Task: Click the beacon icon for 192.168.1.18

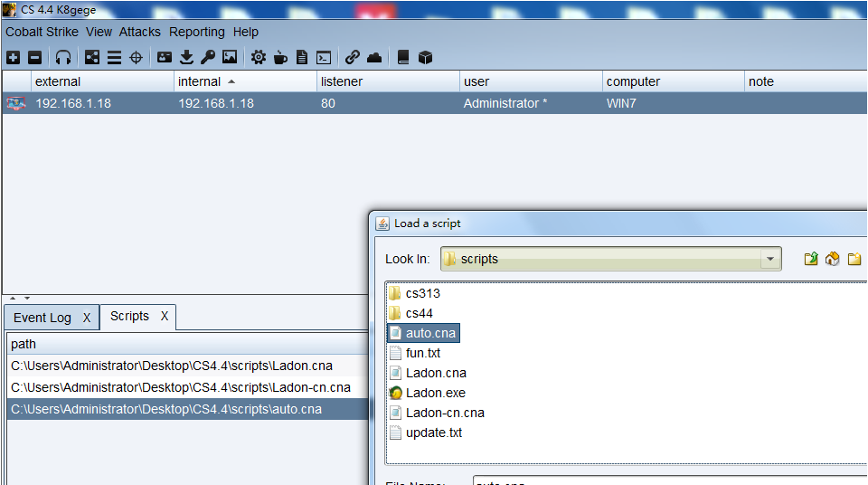Action: click(16, 103)
